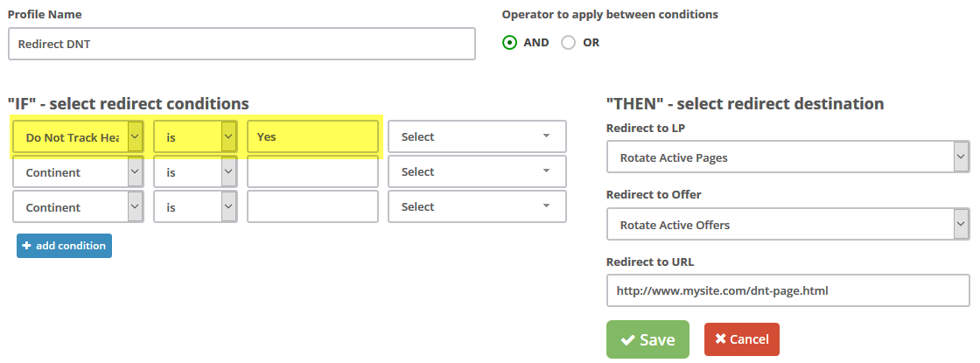
Task: Open the highlighted row's 'is' operator dropdown
Action: click(195, 137)
